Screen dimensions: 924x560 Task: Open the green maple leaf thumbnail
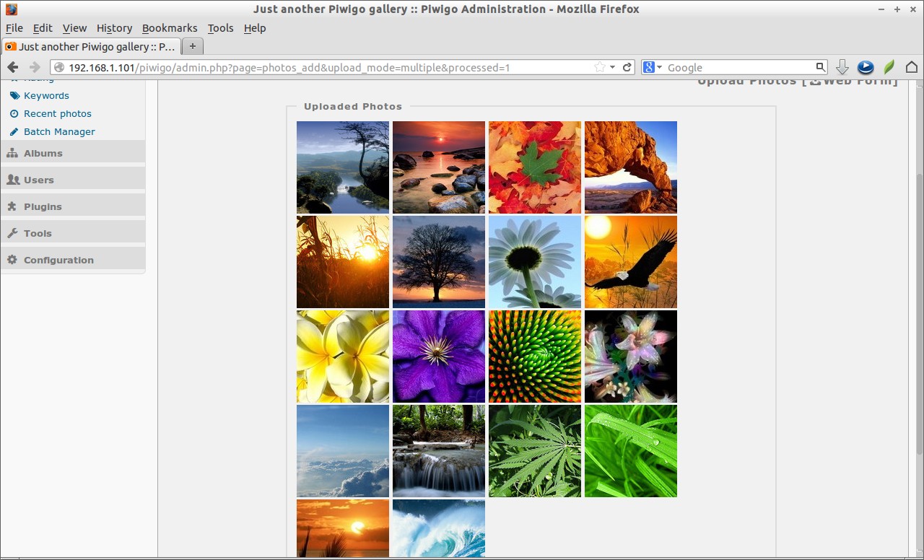pyautogui.click(x=535, y=167)
